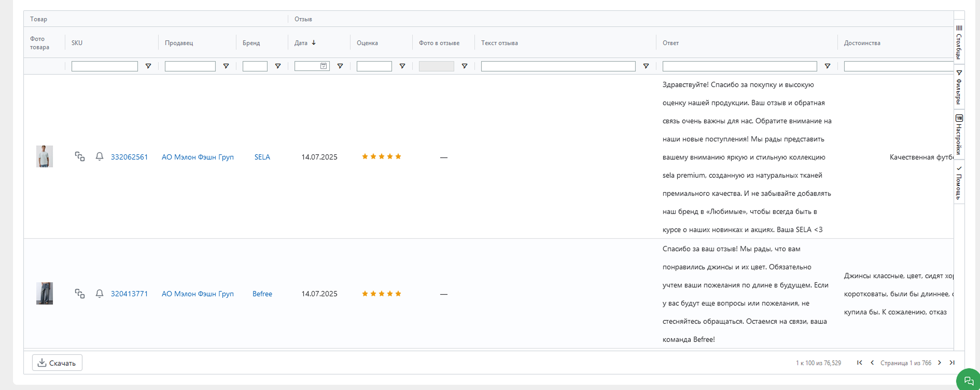This screenshot has height=390, width=980.
Task: Open SKU link 332062561
Action: tap(129, 157)
